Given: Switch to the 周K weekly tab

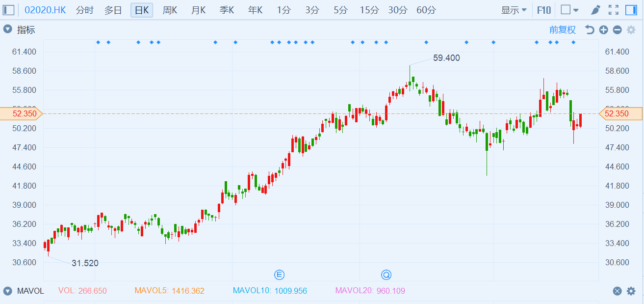Looking at the screenshot, I should click(x=170, y=10).
